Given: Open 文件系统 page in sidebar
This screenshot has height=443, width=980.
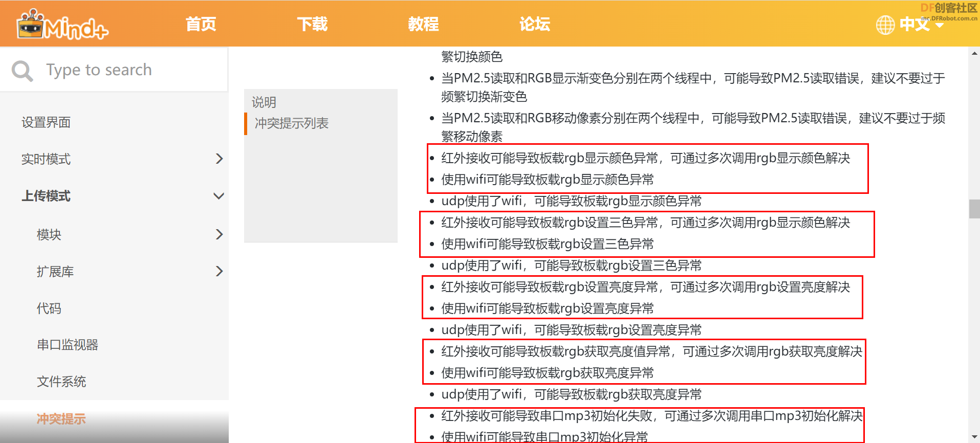Looking at the screenshot, I should 61,382.
